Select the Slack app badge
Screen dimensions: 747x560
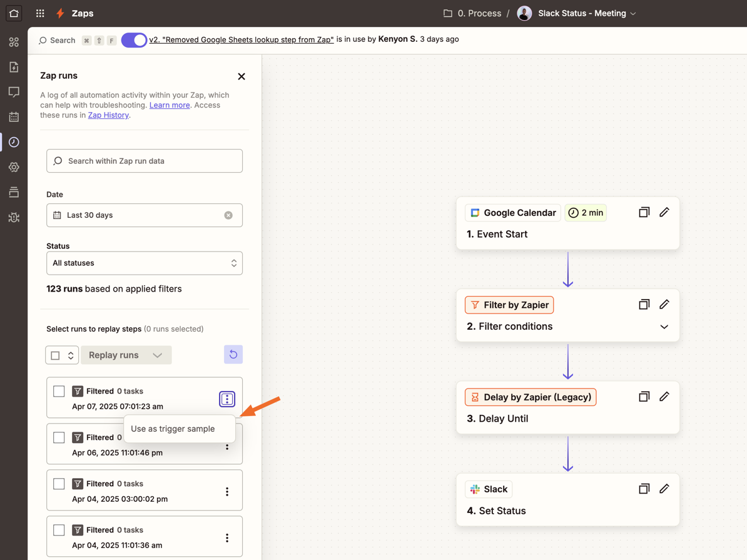tap(489, 489)
